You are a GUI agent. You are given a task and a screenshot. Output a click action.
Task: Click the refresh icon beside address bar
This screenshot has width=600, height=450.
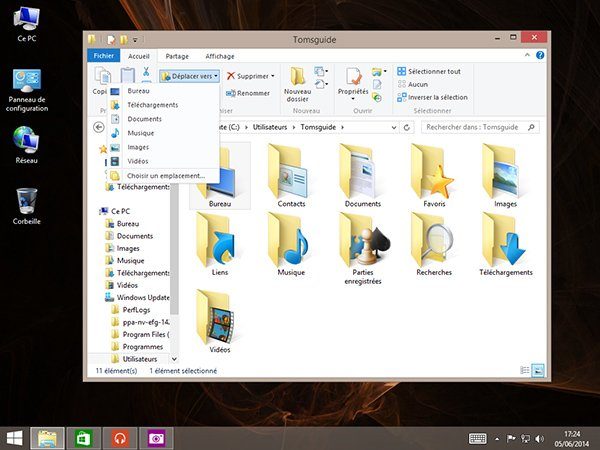coord(407,127)
